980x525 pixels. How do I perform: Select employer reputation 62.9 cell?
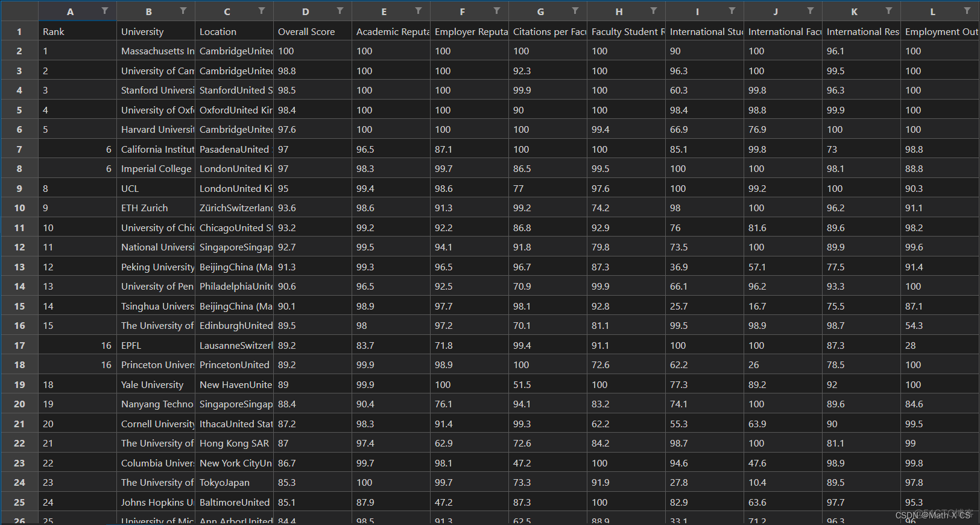click(x=470, y=444)
